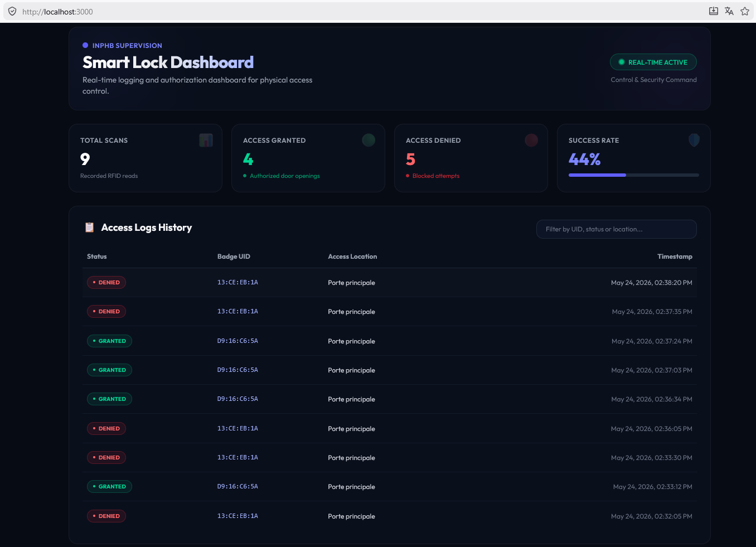
Task: Select UID D9:16:C6:5A in 02:33:12 PM row
Action: 238,486
